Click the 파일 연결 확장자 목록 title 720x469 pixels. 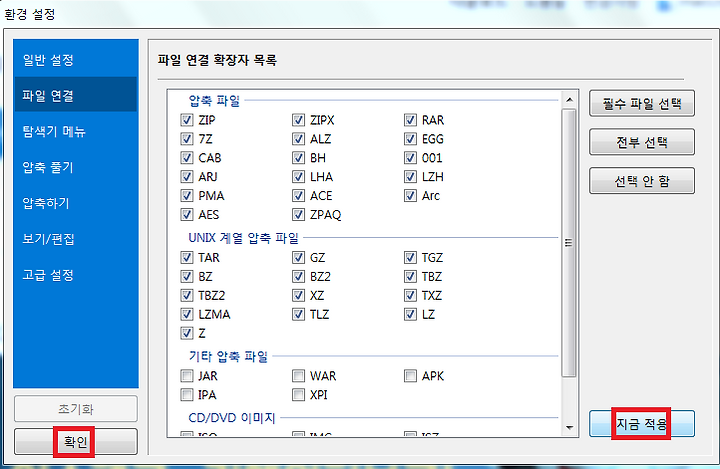(x=217, y=60)
